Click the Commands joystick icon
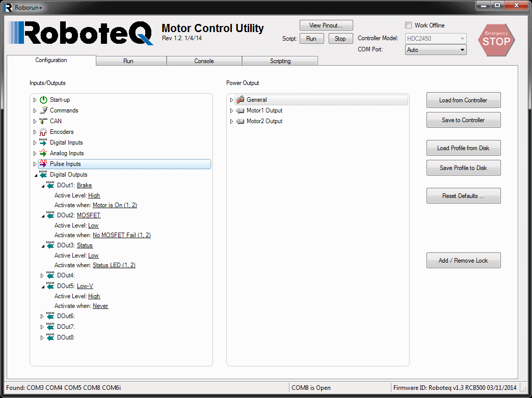Screen dimensions: 532x398 [43, 110]
